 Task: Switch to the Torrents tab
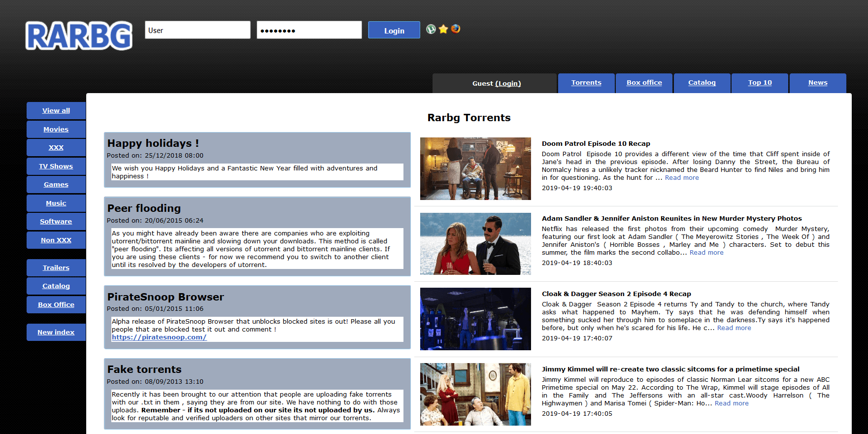tap(586, 83)
